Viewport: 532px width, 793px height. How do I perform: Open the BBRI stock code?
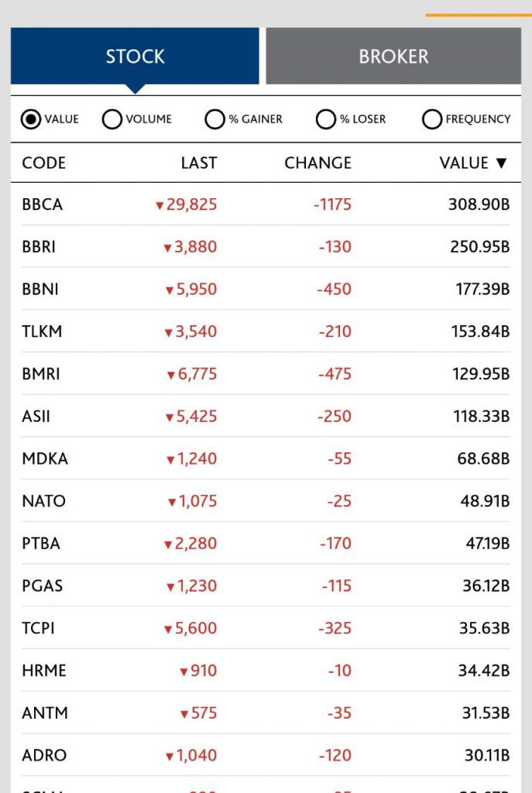tap(39, 248)
